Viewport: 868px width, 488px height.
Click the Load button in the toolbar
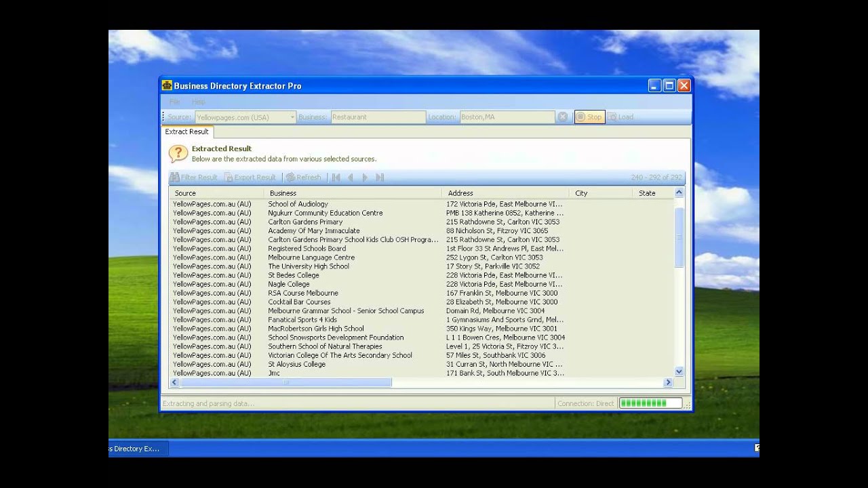pos(621,117)
